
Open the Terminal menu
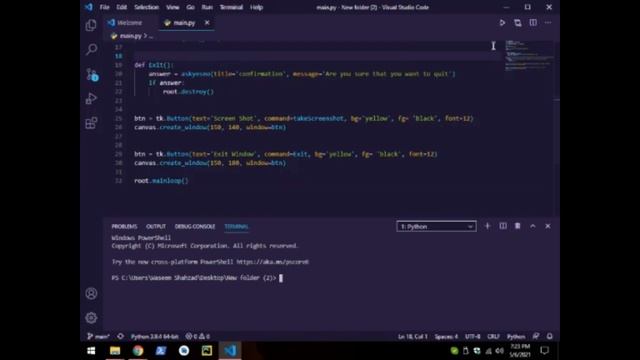coord(231,7)
